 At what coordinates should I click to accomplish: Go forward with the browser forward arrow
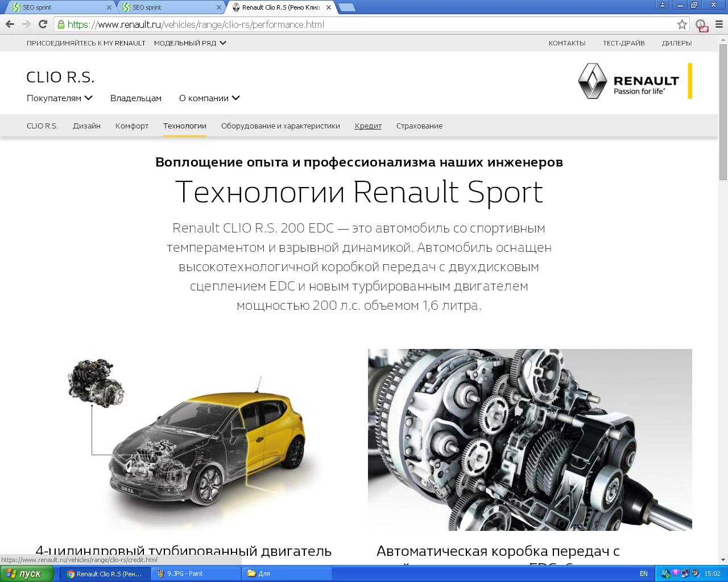[x=26, y=24]
